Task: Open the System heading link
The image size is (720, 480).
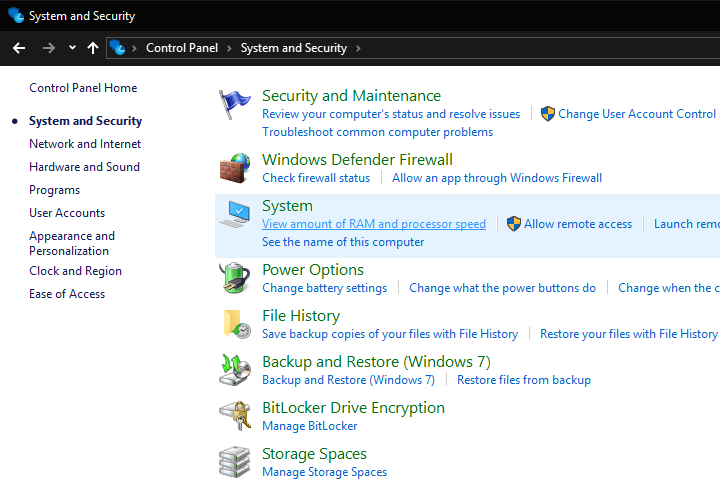Action: pyautogui.click(x=287, y=206)
